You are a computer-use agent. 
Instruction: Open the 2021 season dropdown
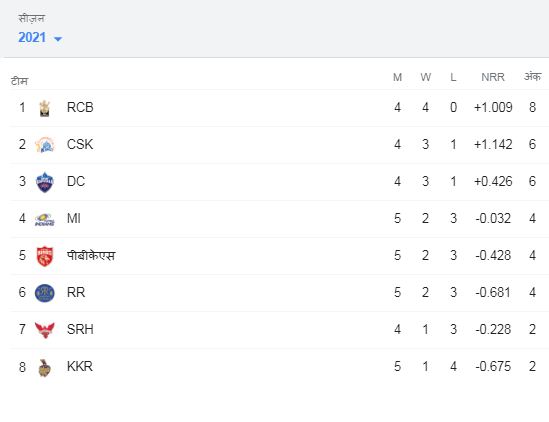click(x=40, y=37)
